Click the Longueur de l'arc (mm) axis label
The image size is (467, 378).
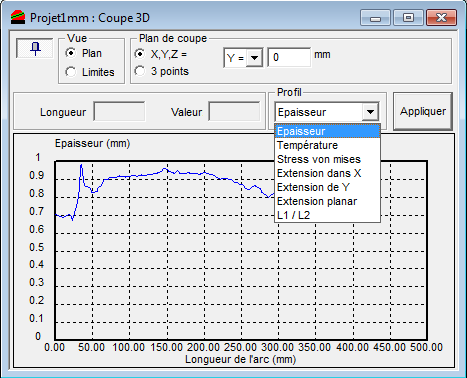(x=240, y=359)
